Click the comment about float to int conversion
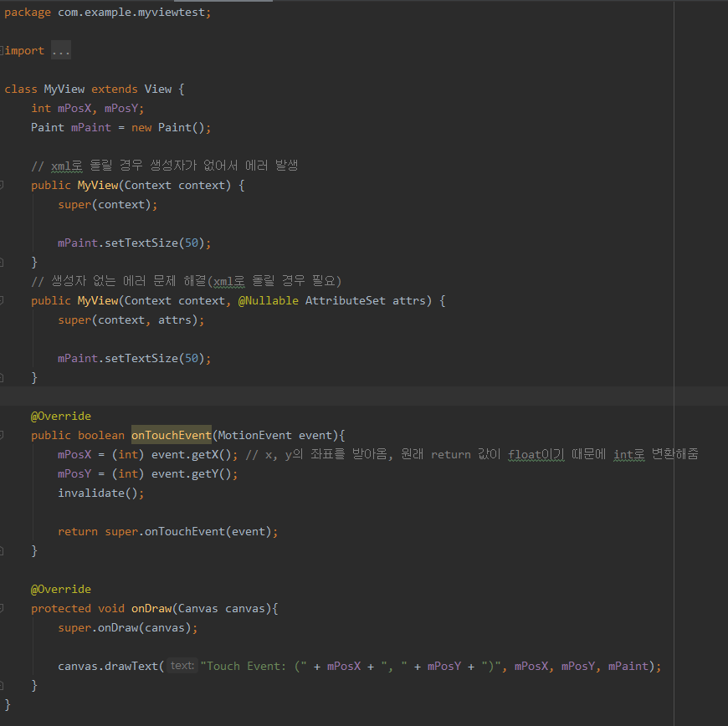 pyautogui.click(x=472, y=454)
